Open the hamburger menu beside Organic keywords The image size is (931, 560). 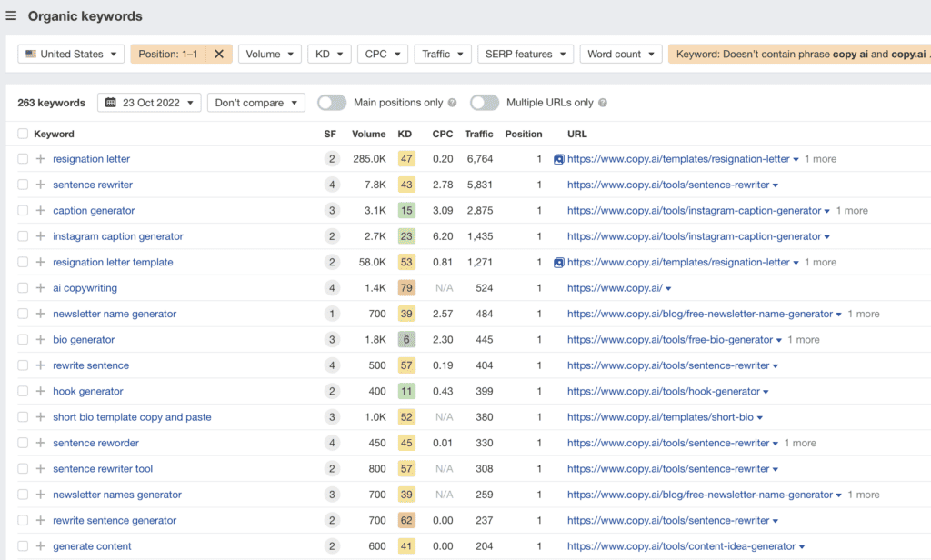[x=11, y=16]
